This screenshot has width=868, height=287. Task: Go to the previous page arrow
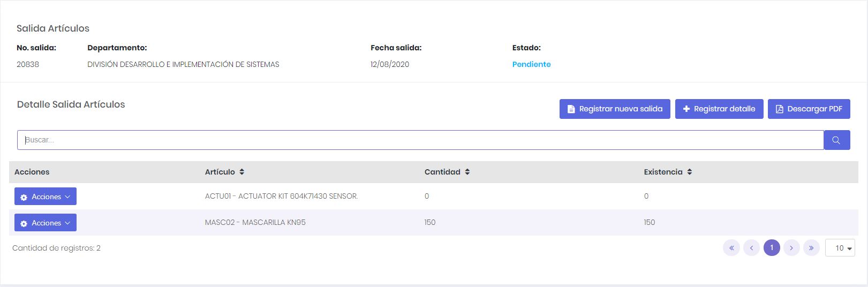[751, 248]
